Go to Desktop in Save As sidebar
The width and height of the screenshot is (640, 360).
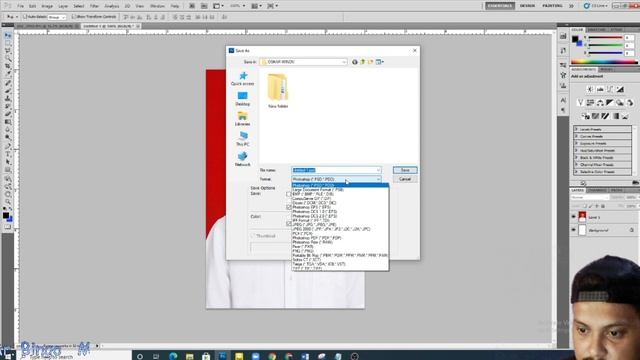pos(242,99)
